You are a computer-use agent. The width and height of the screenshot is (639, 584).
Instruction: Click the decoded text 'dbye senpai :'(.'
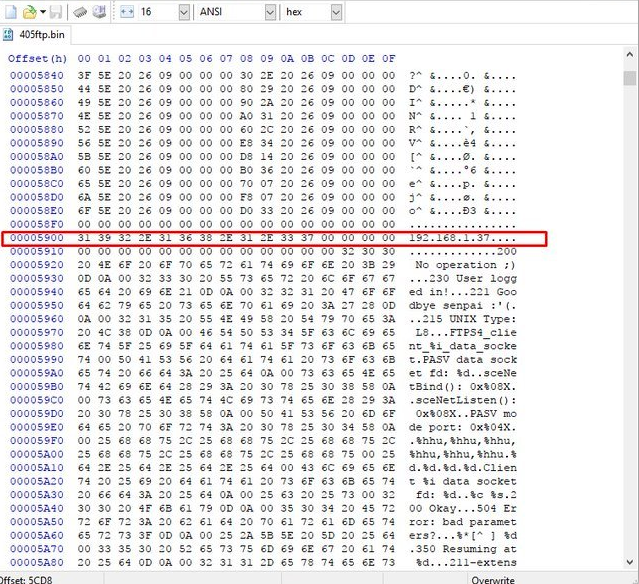(x=463, y=305)
